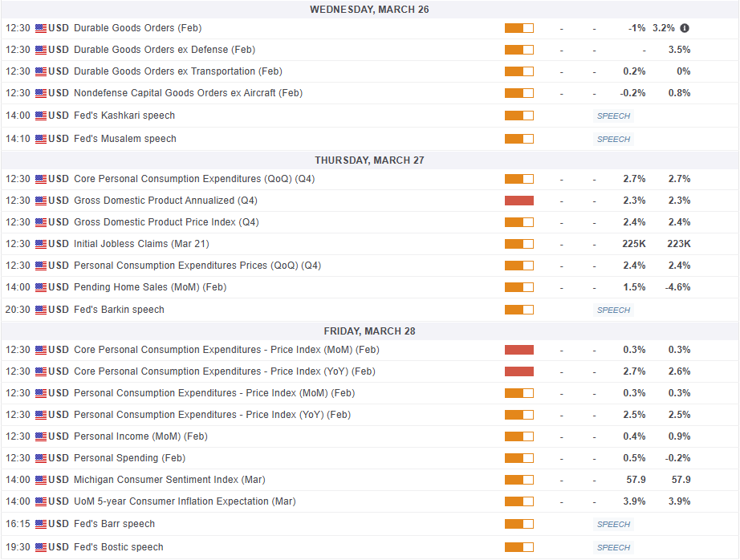740x560 pixels.
Task: Click US flag on Kashkari speech row
Action: [41, 116]
